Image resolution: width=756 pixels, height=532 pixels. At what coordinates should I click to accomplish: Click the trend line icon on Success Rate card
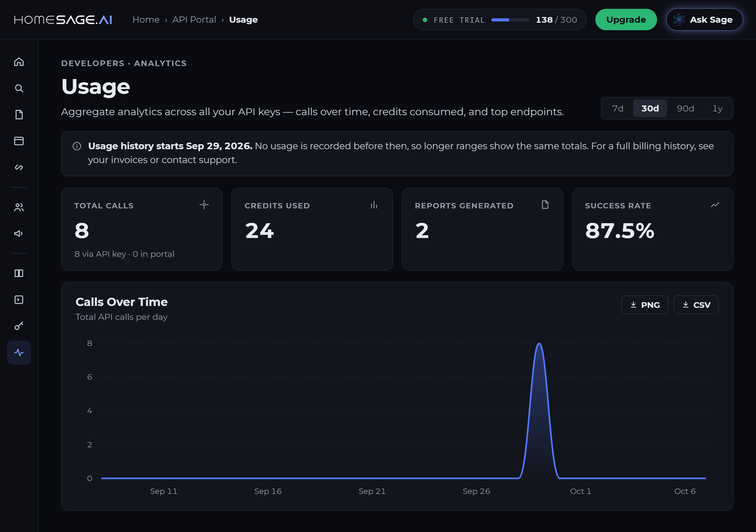coord(715,205)
